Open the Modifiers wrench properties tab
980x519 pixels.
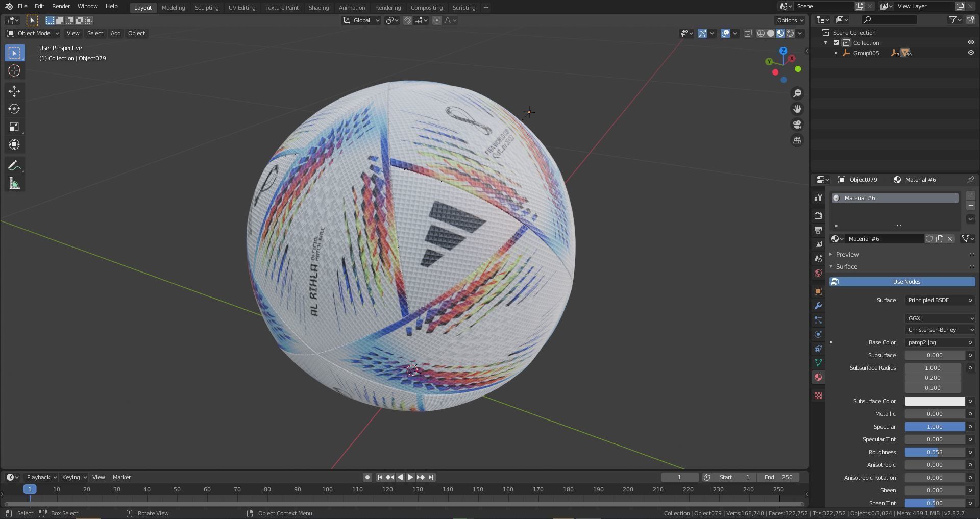818,306
